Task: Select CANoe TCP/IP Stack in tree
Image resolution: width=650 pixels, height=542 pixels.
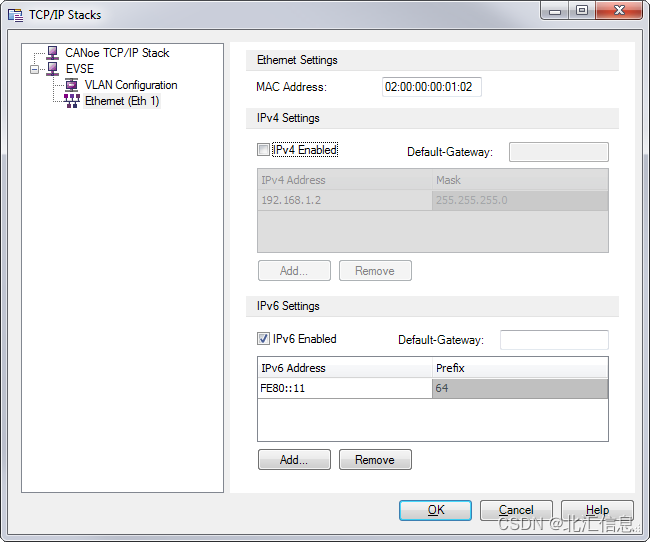Action: point(117,53)
